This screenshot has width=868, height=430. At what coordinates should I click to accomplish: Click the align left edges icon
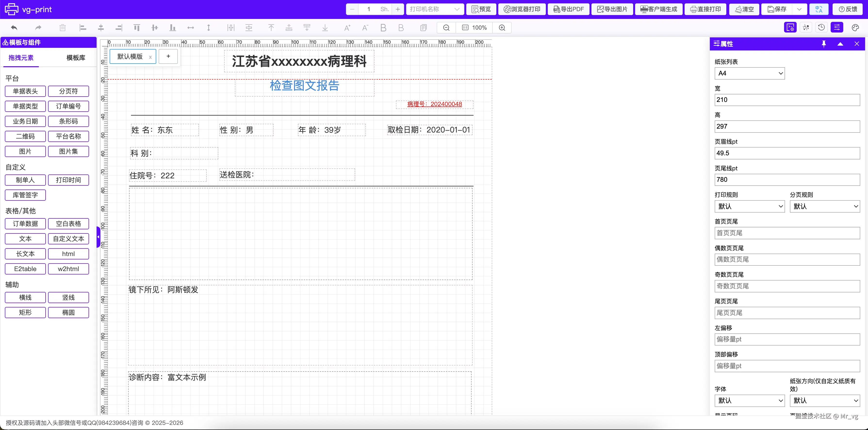[x=82, y=28]
